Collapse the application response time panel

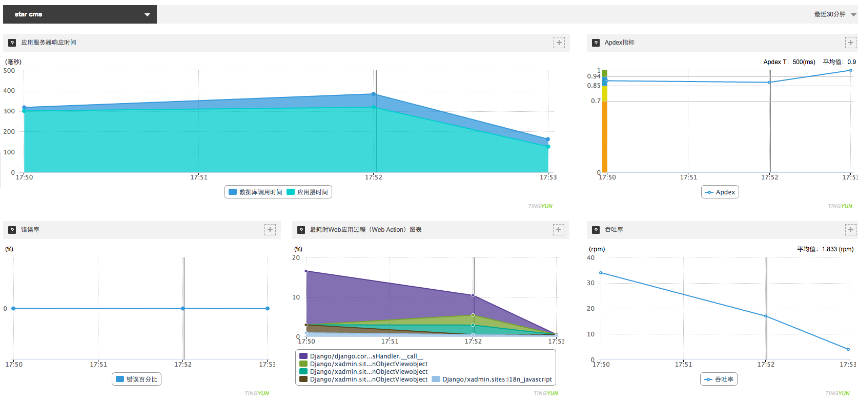pyautogui.click(x=11, y=43)
